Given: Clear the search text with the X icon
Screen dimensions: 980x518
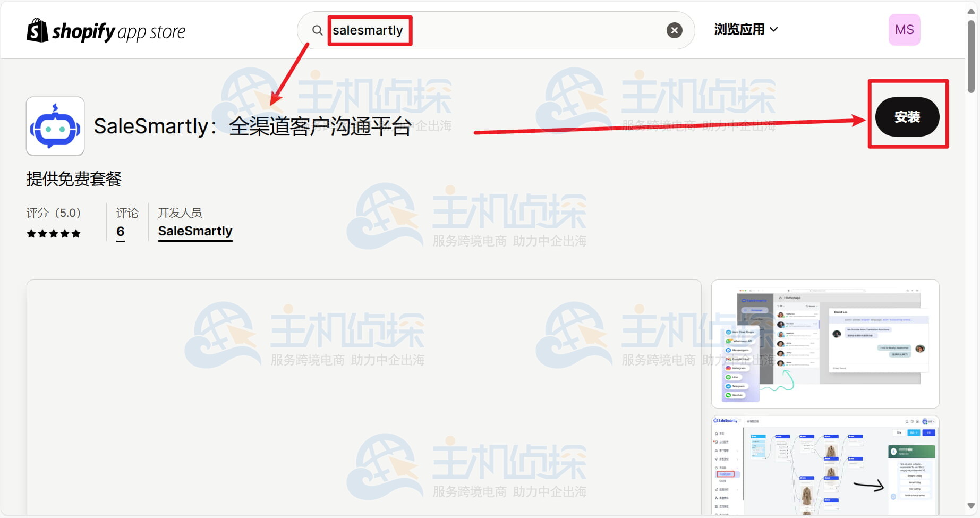Looking at the screenshot, I should [674, 30].
